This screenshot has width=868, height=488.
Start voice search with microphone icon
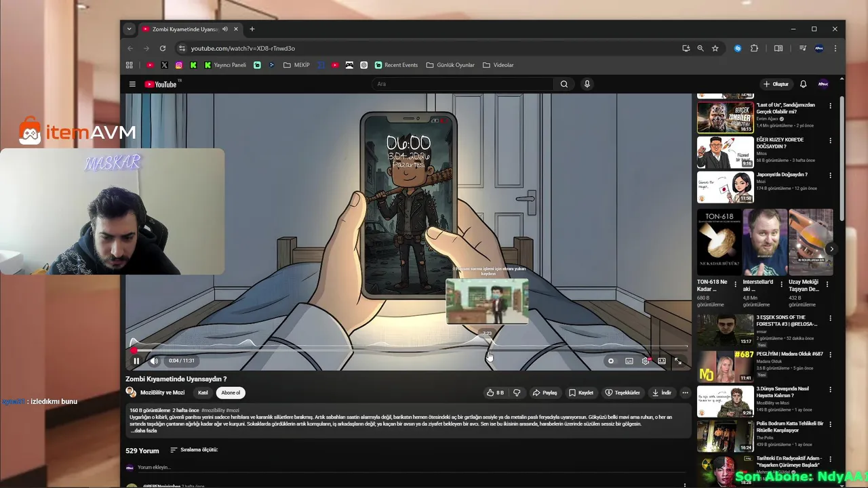click(x=587, y=84)
